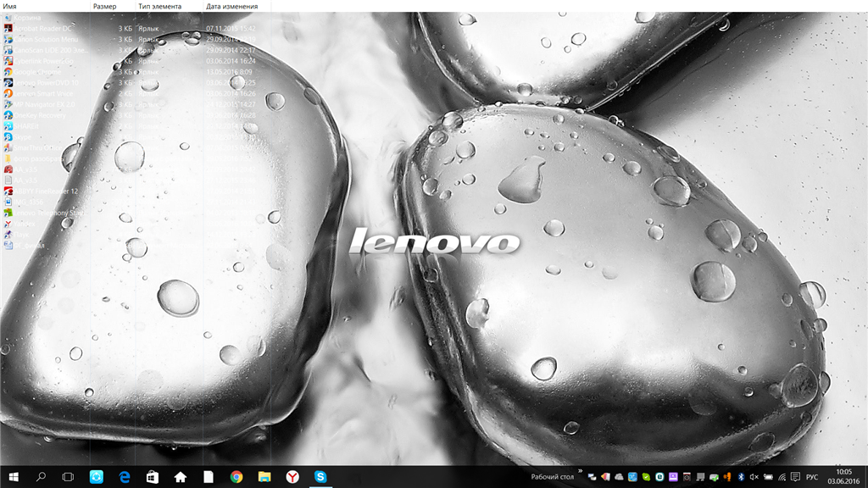Click the Acrobat Reader DC red icon

(x=8, y=28)
